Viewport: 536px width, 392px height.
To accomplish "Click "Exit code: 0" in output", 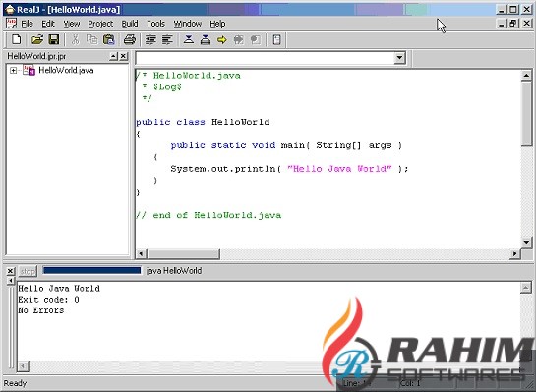I will coord(48,300).
